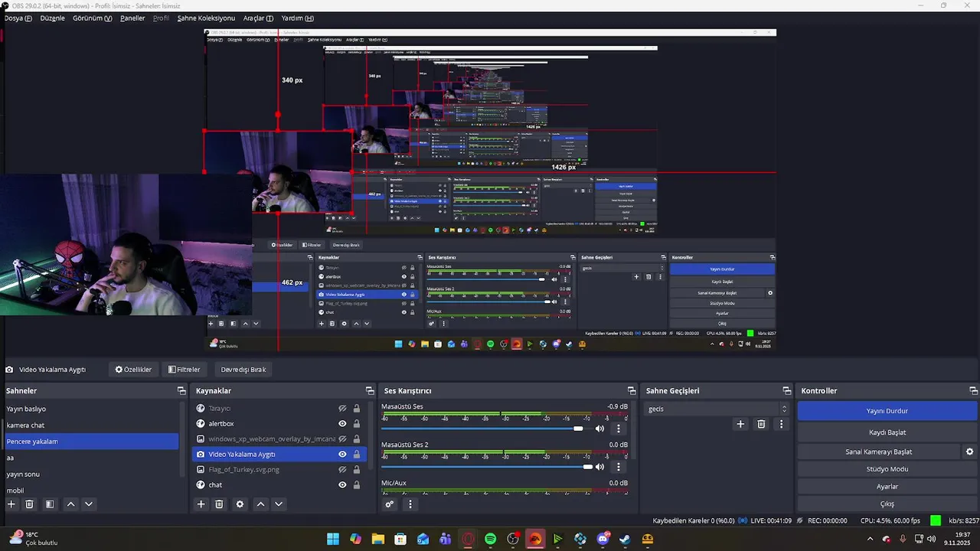Show the hidden Tarayıcı source

(x=342, y=409)
